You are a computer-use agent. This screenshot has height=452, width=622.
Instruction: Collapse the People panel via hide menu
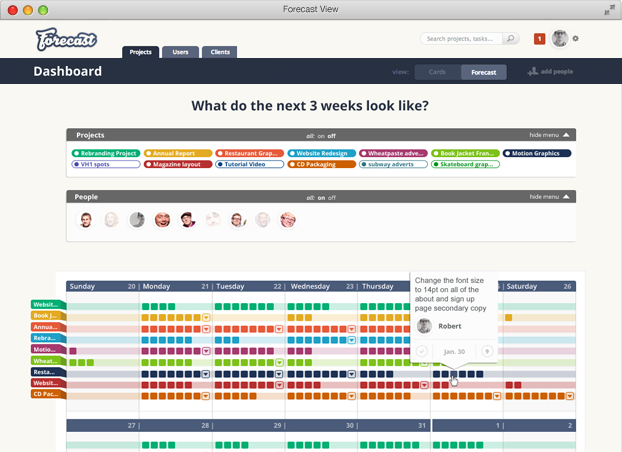click(x=549, y=197)
